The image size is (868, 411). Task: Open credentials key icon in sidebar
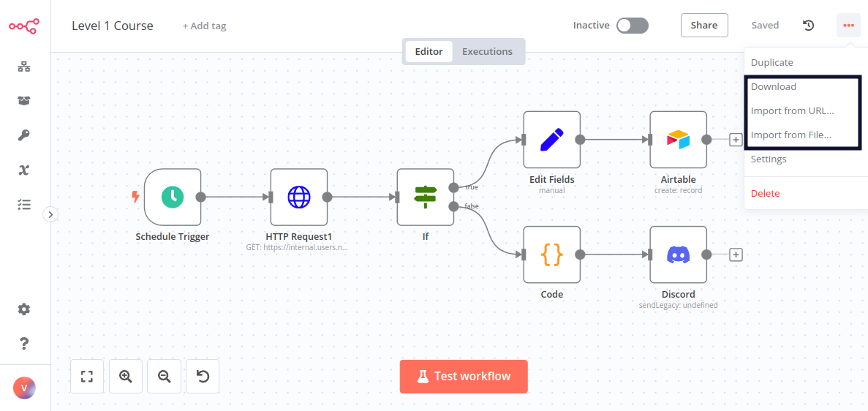24,135
